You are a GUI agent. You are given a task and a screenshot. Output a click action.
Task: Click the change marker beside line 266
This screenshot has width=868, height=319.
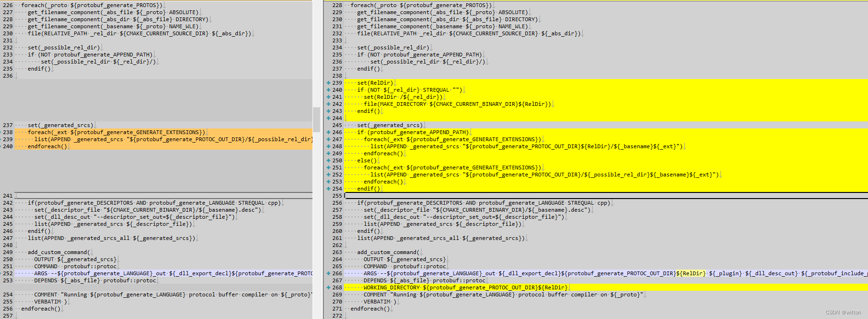328,273
